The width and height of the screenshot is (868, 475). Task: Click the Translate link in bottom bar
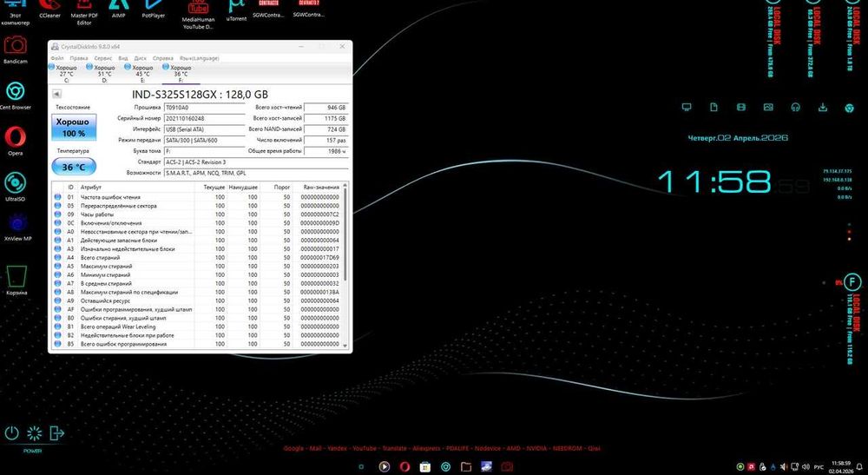(395, 448)
